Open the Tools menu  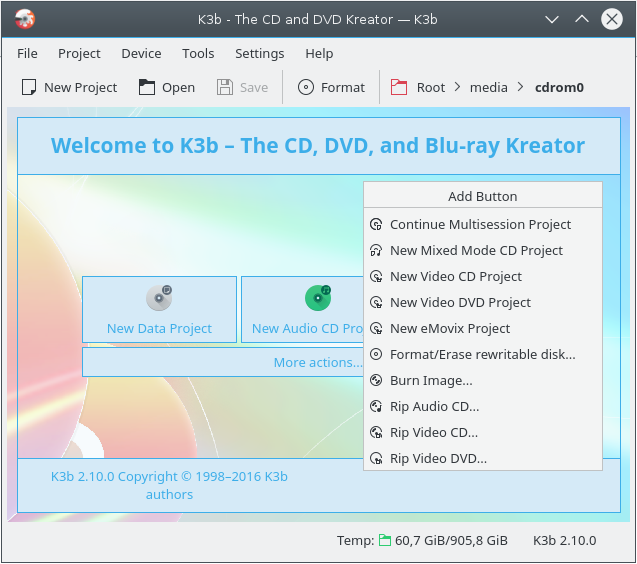click(x=198, y=54)
